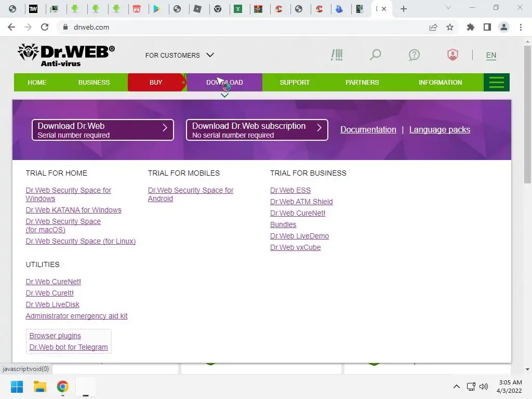Switch to the TW browser tab
Viewport: 532px width, 399px height.
tap(33, 9)
